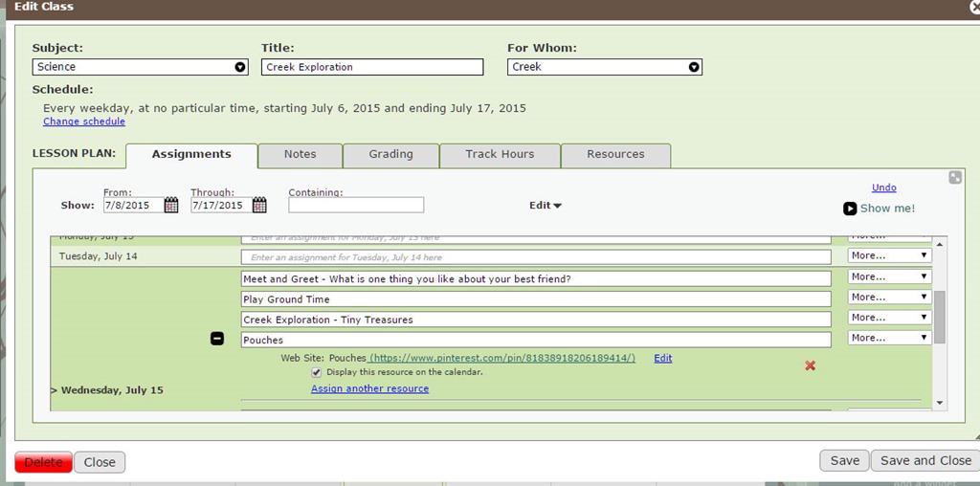Switch to the Grading tab
The image size is (980, 486).
click(390, 154)
